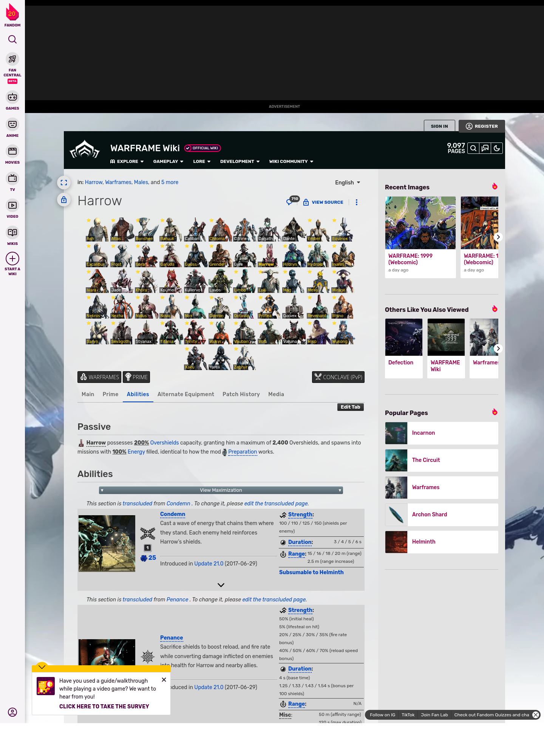Image resolution: width=544 pixels, height=756 pixels.
Task: Open the Condemn ability thumbnail image
Action: pyautogui.click(x=107, y=544)
